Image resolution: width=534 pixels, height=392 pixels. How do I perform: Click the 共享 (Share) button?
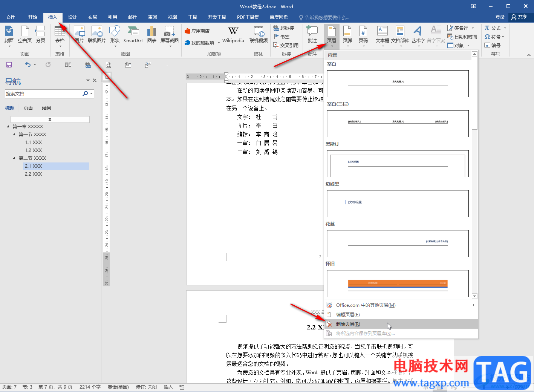(520, 17)
